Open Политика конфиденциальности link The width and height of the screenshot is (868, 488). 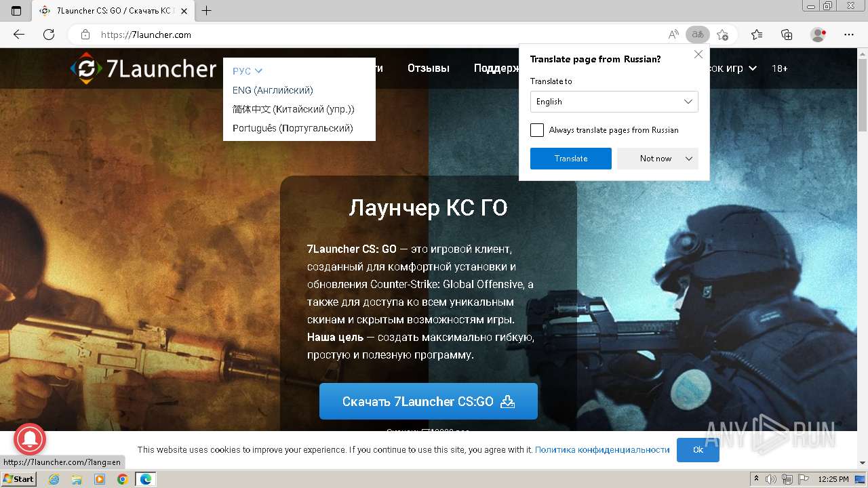click(602, 450)
